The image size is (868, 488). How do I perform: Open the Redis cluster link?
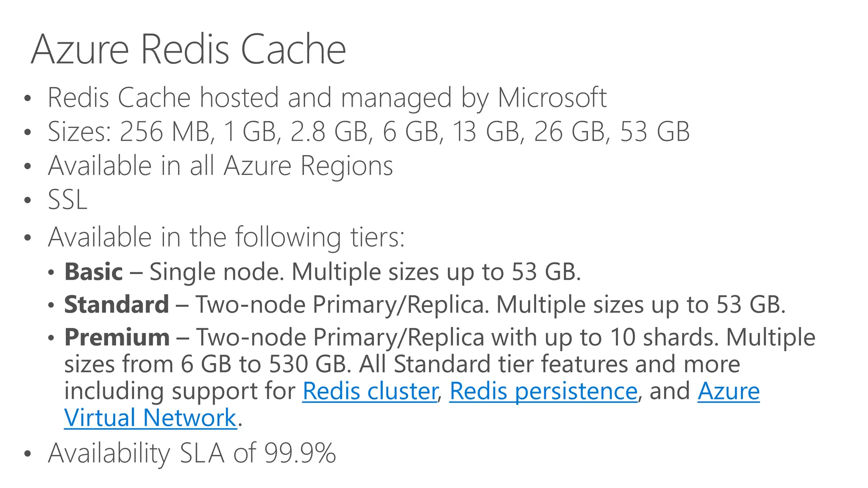(370, 391)
